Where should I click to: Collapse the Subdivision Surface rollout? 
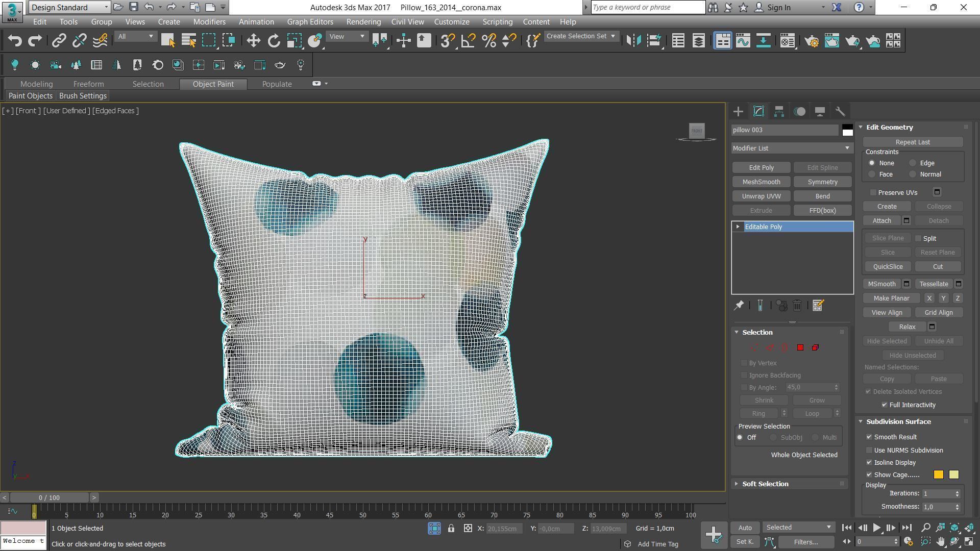coord(898,421)
